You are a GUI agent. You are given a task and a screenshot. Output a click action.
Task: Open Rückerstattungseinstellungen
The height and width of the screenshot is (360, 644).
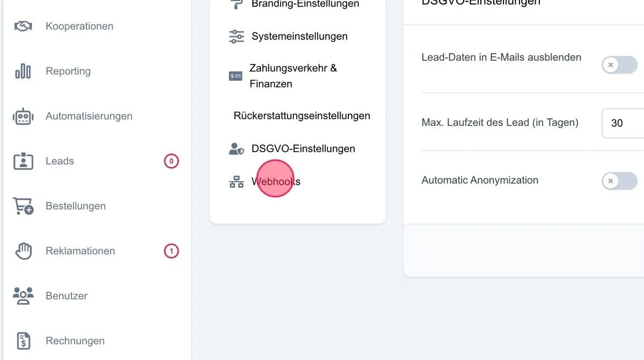pos(302,116)
